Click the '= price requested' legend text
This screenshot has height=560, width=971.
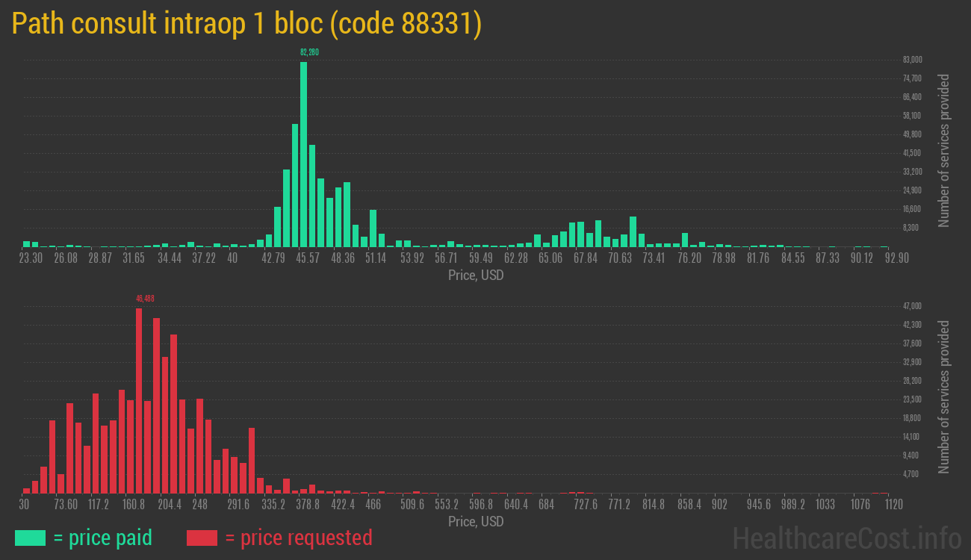(298, 538)
